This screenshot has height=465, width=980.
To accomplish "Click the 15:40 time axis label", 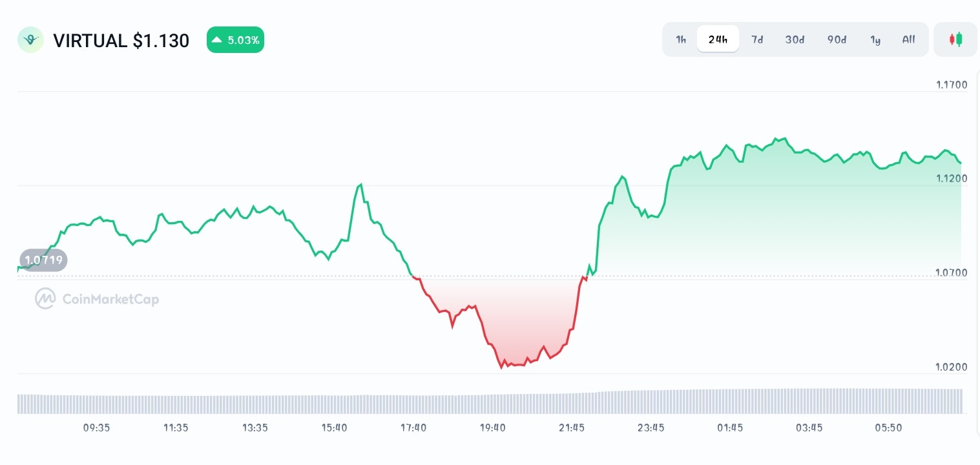I will coord(334,428).
